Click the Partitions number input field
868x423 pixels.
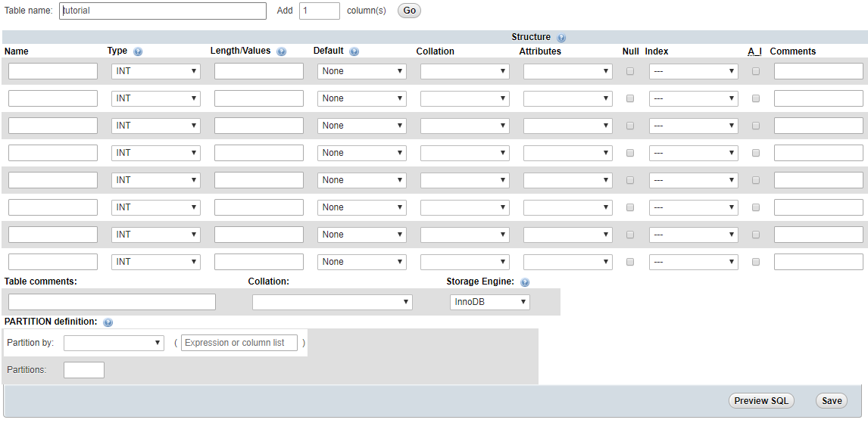pyautogui.click(x=84, y=370)
